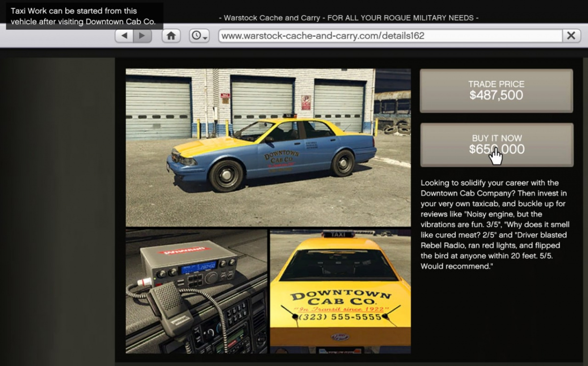View the taxi radio dispatch photo
Viewport: 588px width, 366px height.
click(196, 292)
